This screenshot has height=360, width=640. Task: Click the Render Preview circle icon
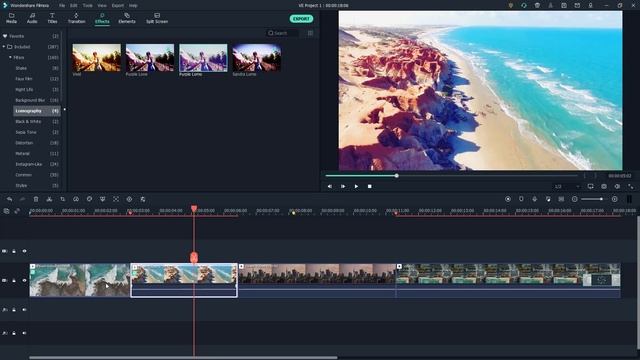tap(508, 199)
